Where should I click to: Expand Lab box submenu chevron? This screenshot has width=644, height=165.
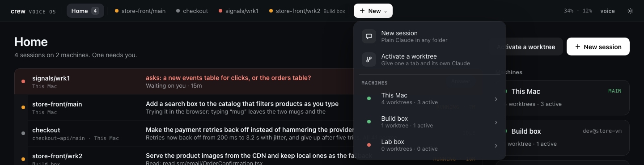point(496,145)
